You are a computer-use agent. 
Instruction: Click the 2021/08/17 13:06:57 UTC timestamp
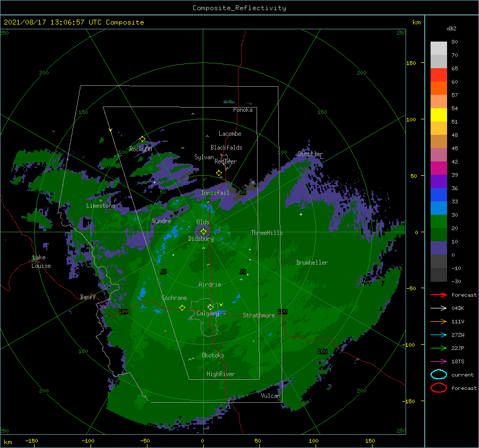[x=74, y=22]
